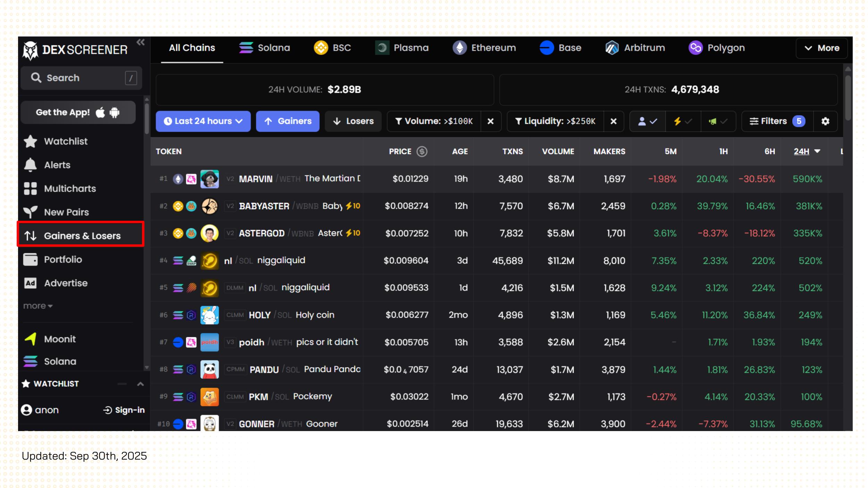Open Multicharts grid icon

coord(31,188)
